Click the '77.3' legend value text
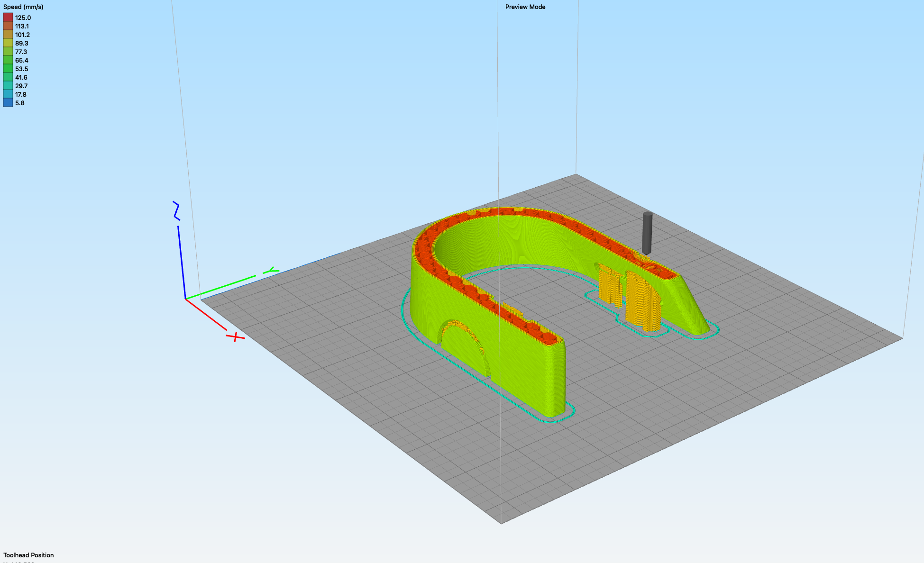 tap(21, 52)
